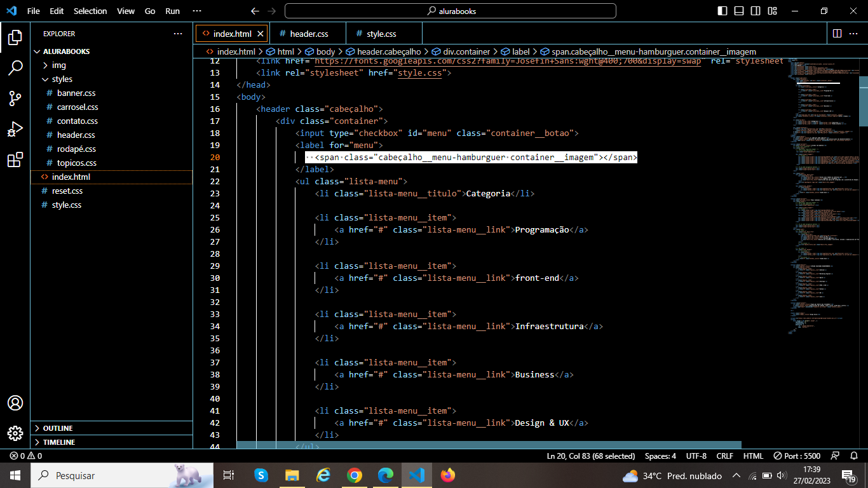Click the feedback icon in status bar

(x=835, y=456)
